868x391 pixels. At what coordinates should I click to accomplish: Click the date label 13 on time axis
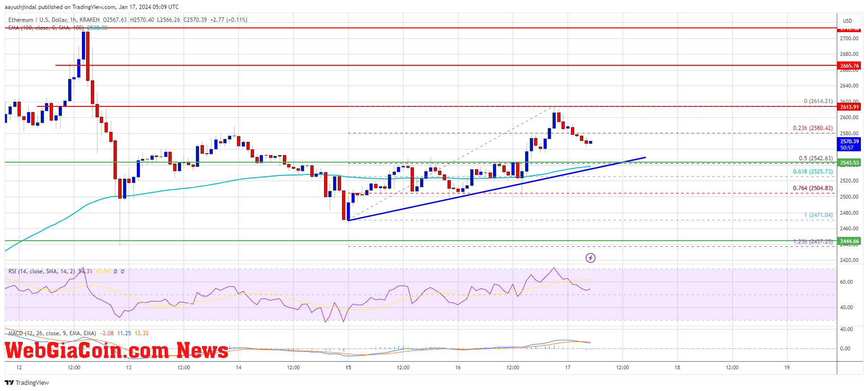point(129,367)
